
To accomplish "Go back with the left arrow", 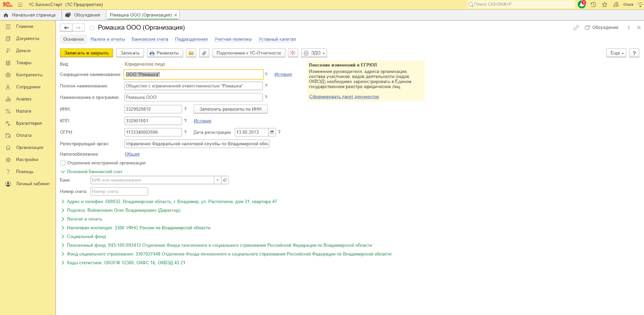I will point(66,28).
